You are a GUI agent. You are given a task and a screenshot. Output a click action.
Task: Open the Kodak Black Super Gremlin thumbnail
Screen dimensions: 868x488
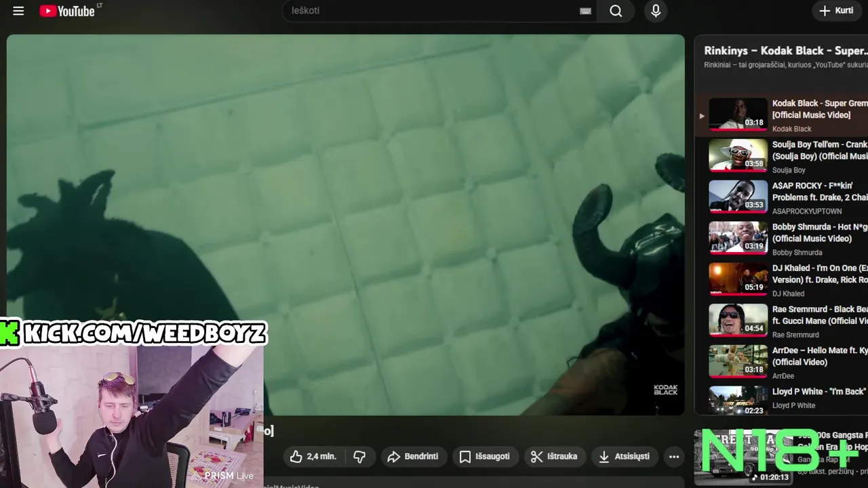(738, 114)
